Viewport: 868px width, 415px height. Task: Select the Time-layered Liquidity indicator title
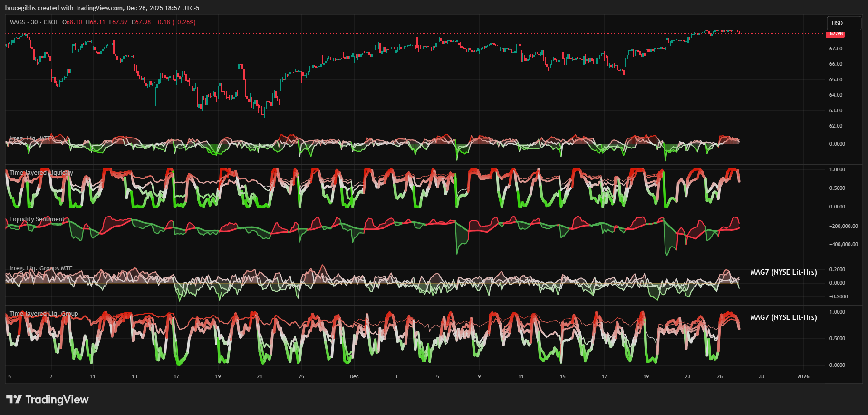pyautogui.click(x=41, y=173)
